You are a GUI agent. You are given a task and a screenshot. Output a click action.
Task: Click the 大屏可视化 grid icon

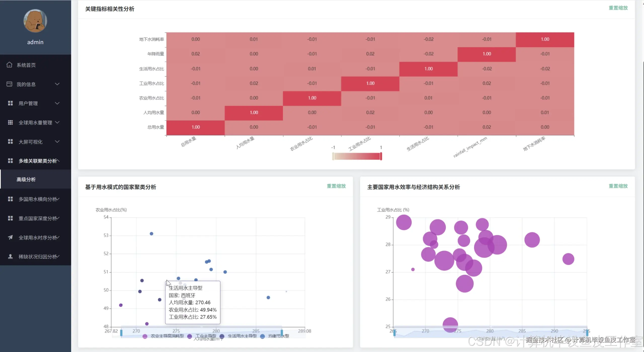10,142
